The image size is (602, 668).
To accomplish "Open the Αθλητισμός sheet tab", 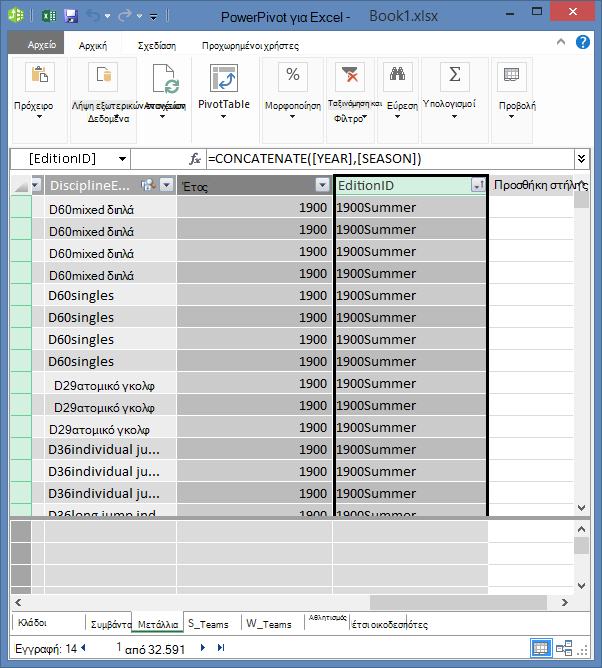I will 327,618.
